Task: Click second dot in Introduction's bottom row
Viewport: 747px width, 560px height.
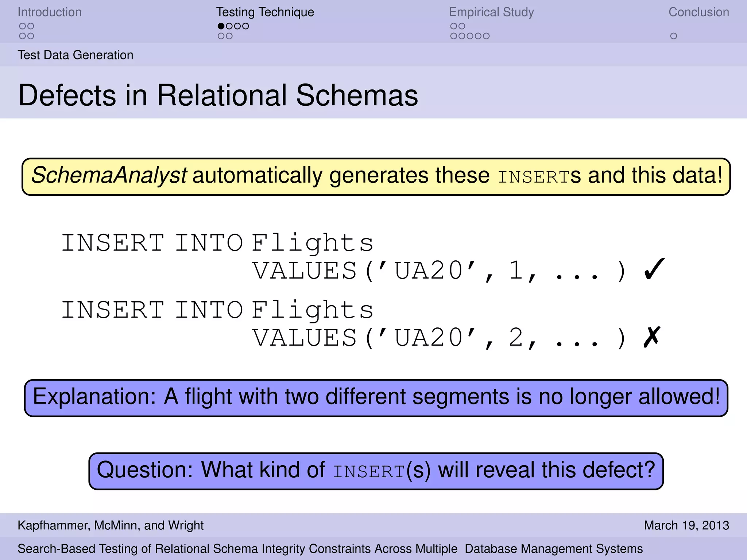Action: tap(31, 36)
